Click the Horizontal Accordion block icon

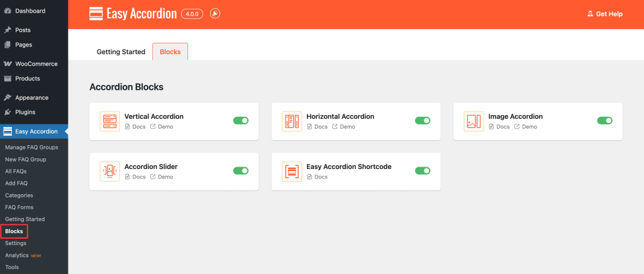(x=292, y=121)
